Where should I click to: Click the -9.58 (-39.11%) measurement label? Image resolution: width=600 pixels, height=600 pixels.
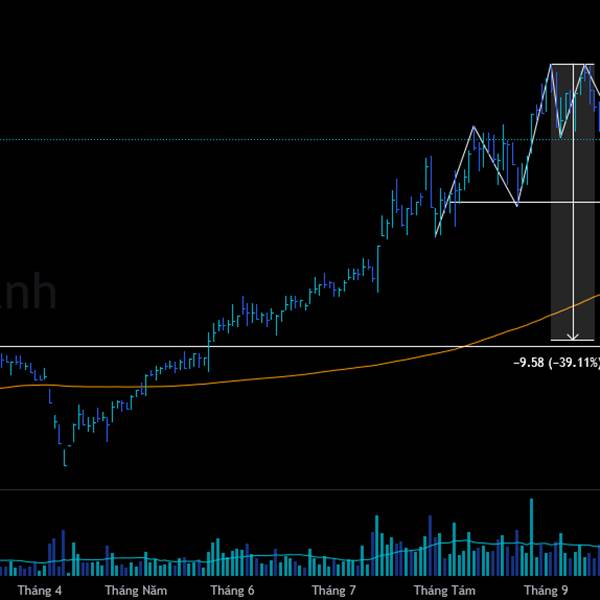(556, 362)
